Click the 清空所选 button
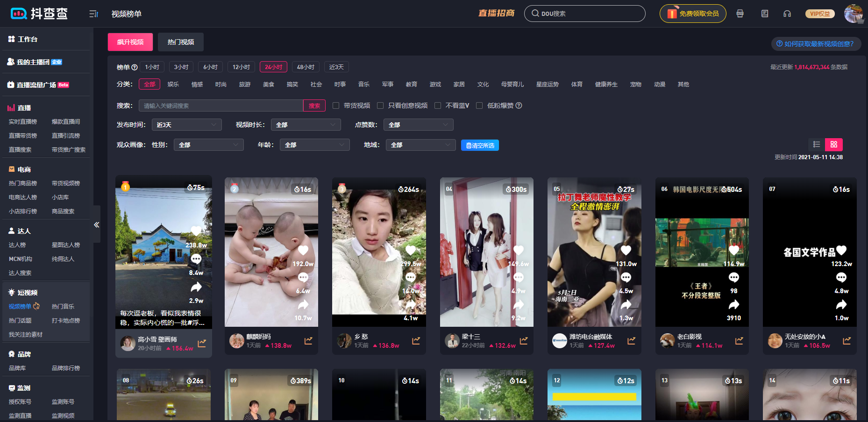The image size is (868, 422). coord(480,145)
